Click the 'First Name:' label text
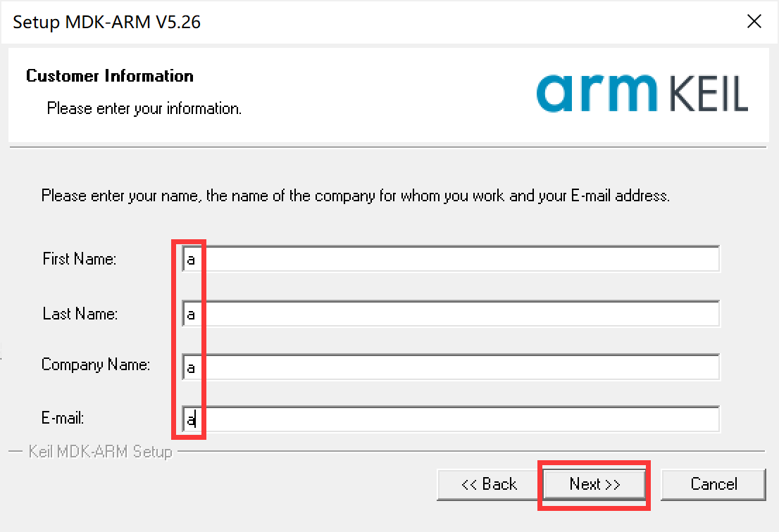Viewport: 779px width, 532px height. [x=80, y=258]
